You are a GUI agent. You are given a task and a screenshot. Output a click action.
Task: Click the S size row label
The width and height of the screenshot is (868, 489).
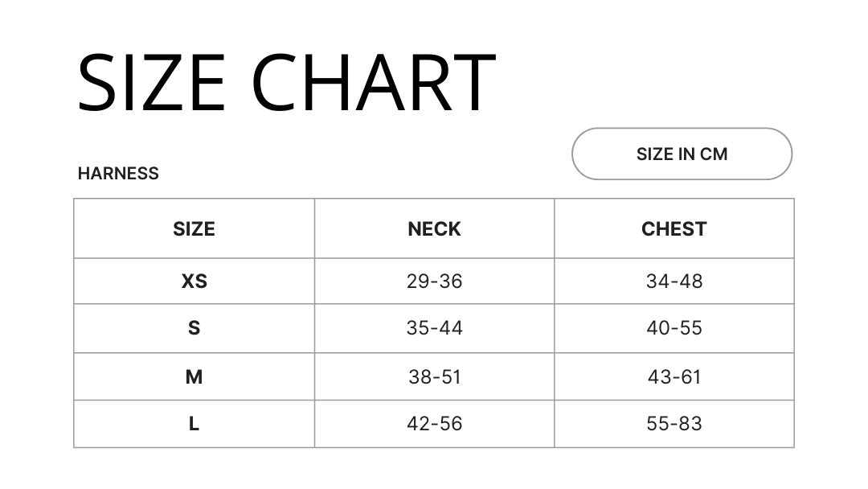194,328
